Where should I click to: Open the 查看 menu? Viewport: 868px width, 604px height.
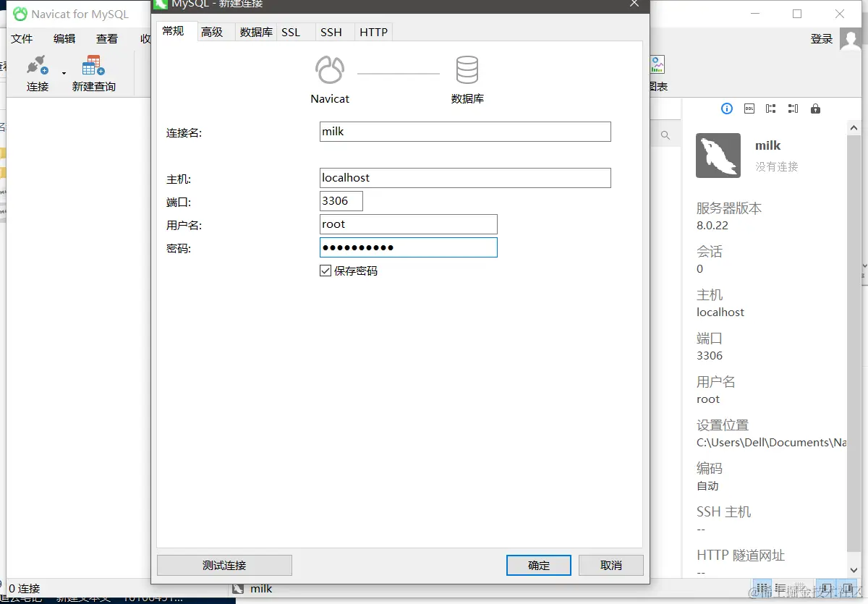[x=107, y=39]
